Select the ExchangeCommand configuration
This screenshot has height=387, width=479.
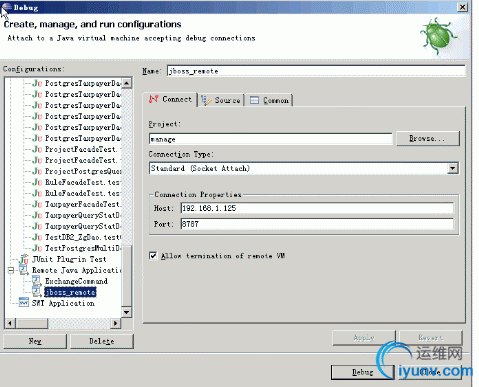coord(76,281)
